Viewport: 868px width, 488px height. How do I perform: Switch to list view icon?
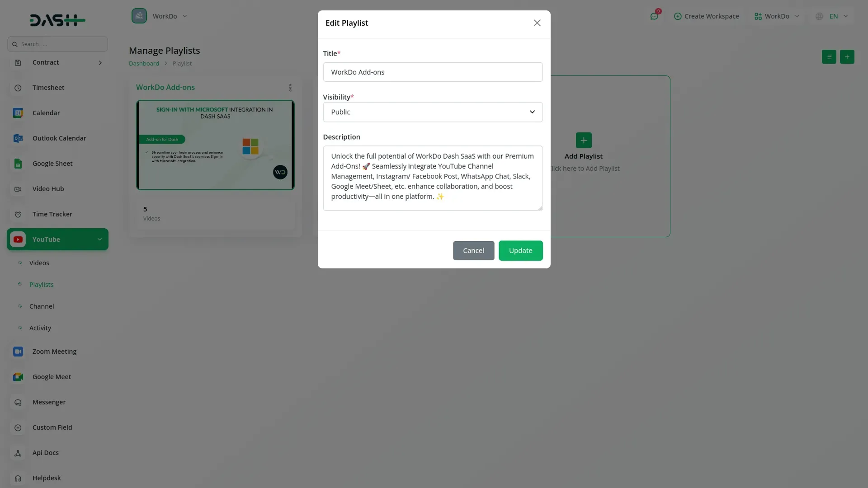829,56
